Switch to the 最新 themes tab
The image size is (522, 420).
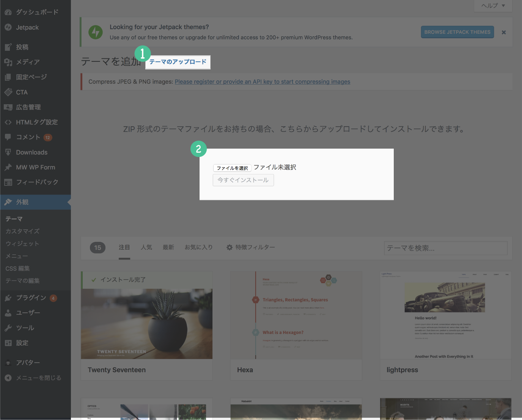tap(168, 247)
